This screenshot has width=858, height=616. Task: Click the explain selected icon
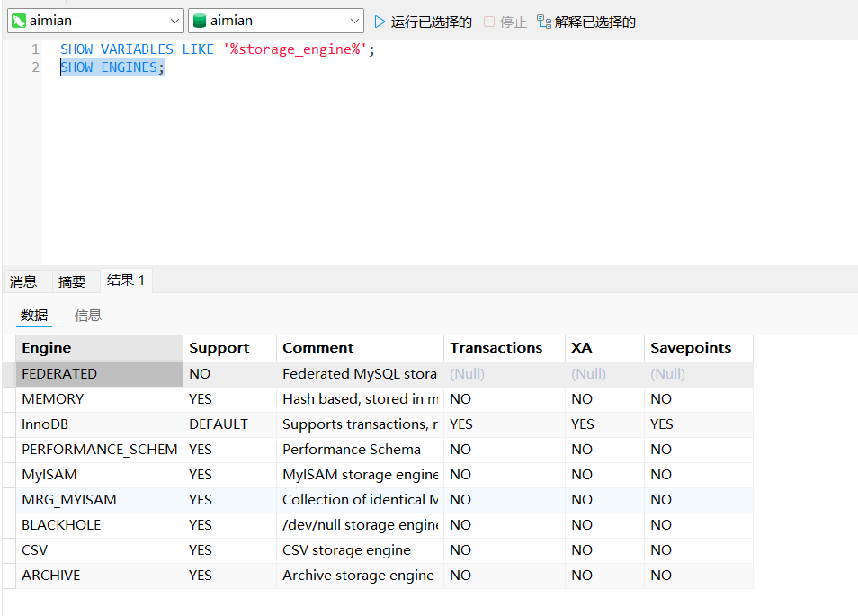543,22
